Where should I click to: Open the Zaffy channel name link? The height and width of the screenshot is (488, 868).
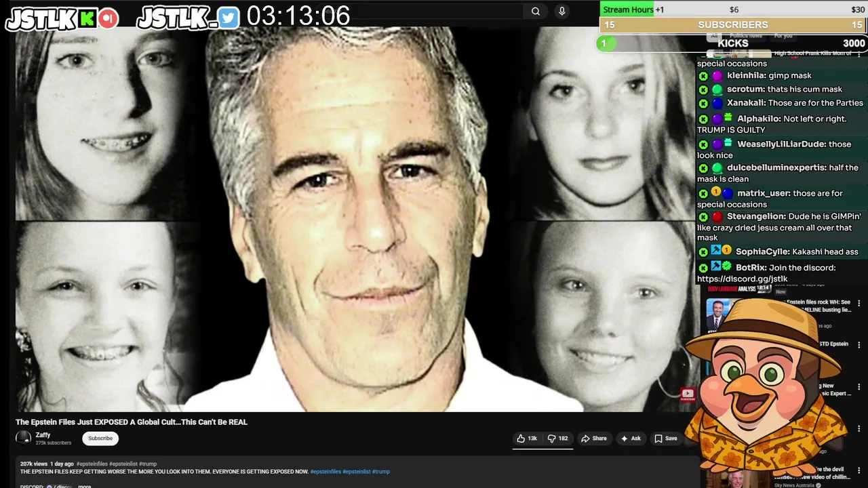click(x=43, y=435)
